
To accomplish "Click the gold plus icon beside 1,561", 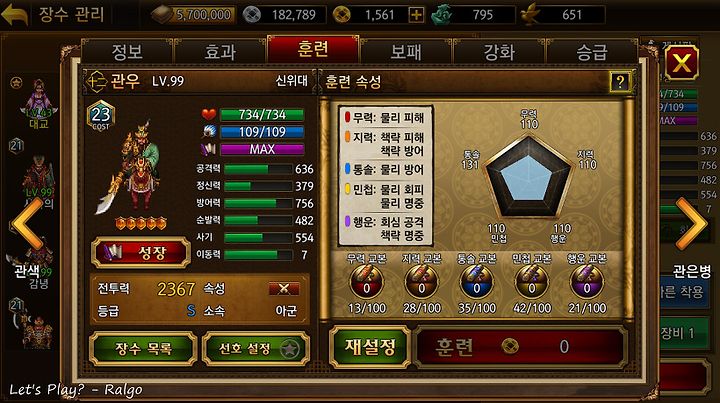I will (416, 15).
